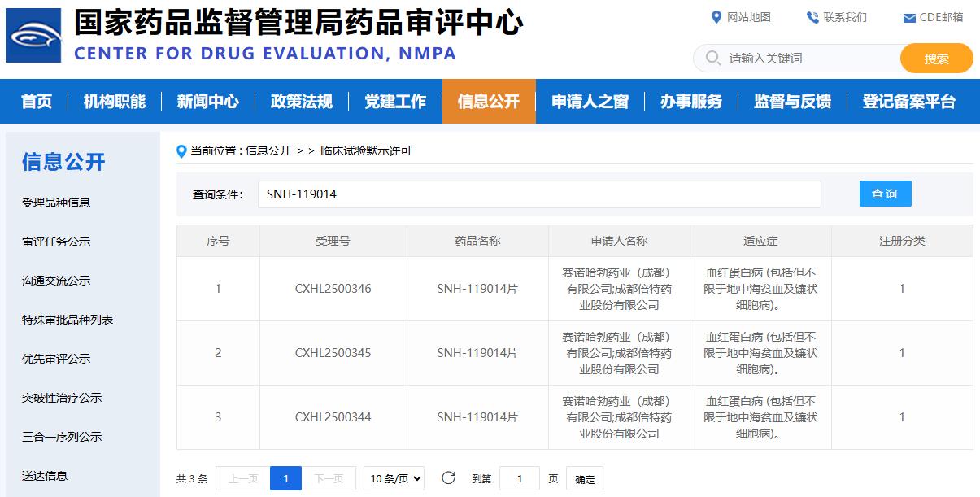Click the CDE邮箱 envelope icon
Screen dimensions: 980x497
[x=909, y=18]
